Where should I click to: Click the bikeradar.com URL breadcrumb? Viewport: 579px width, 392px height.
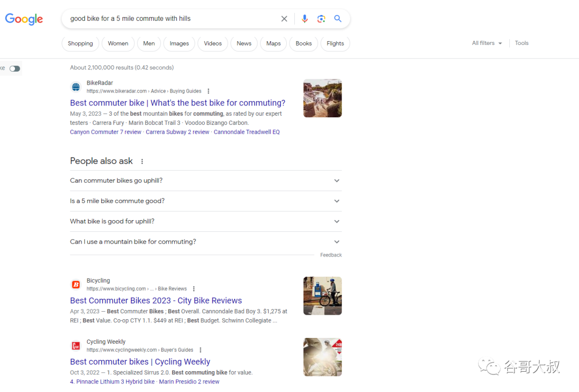[144, 91]
